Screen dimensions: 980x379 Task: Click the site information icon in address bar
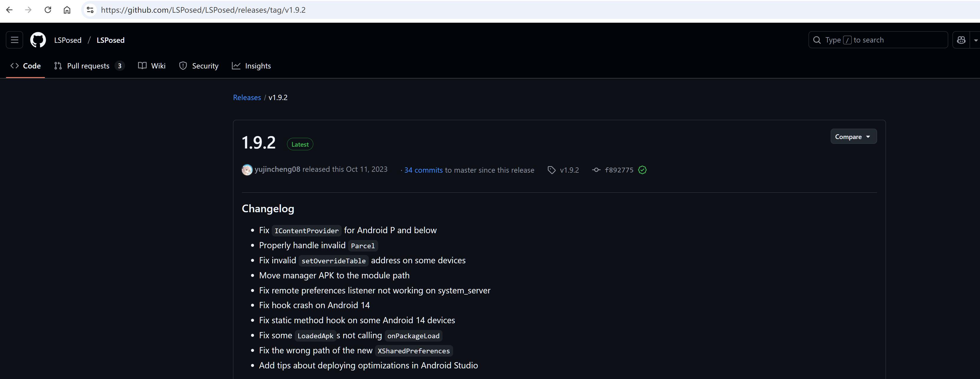[x=90, y=10]
